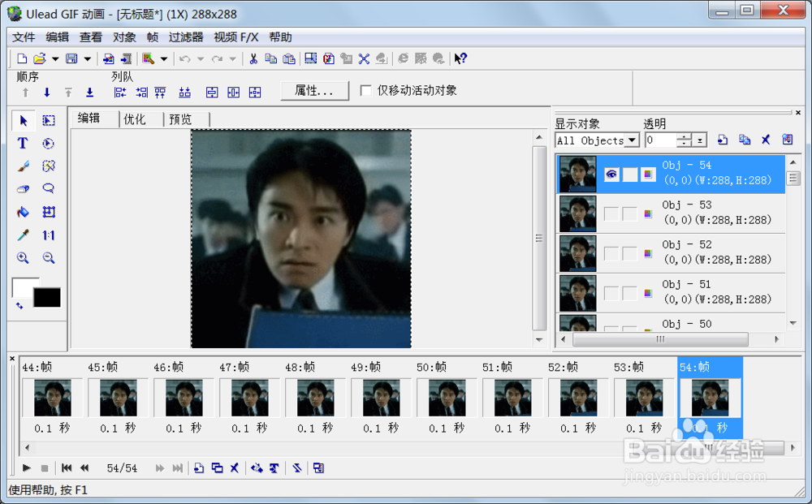
Task: Toggle lock box for Obj - 51
Action: pyautogui.click(x=630, y=294)
